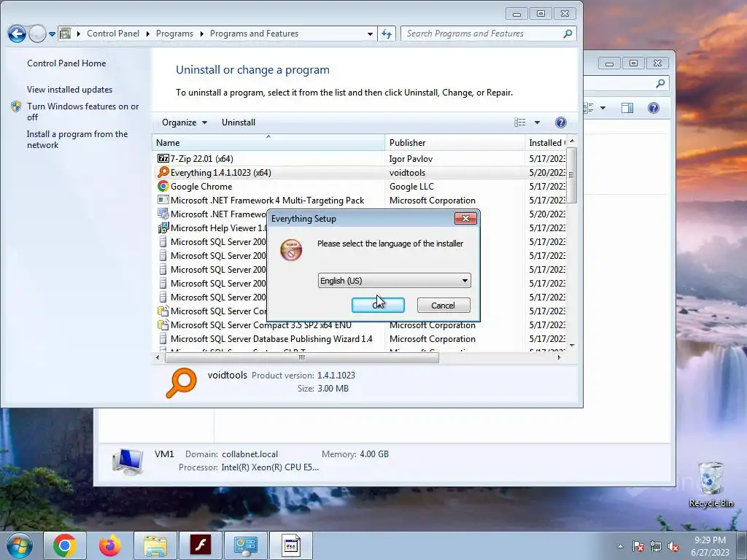This screenshot has height=560, width=747.
Task: Click the 7-Zip program icon
Action: [x=163, y=158]
